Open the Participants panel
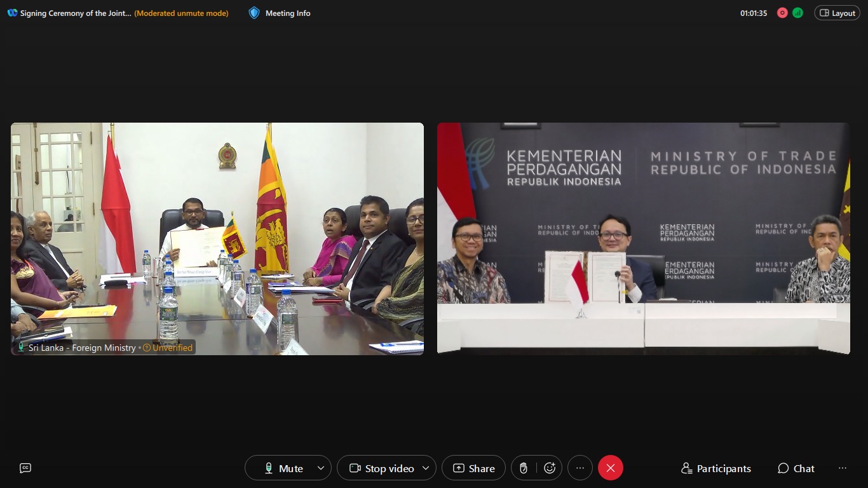868x488 pixels. click(715, 468)
